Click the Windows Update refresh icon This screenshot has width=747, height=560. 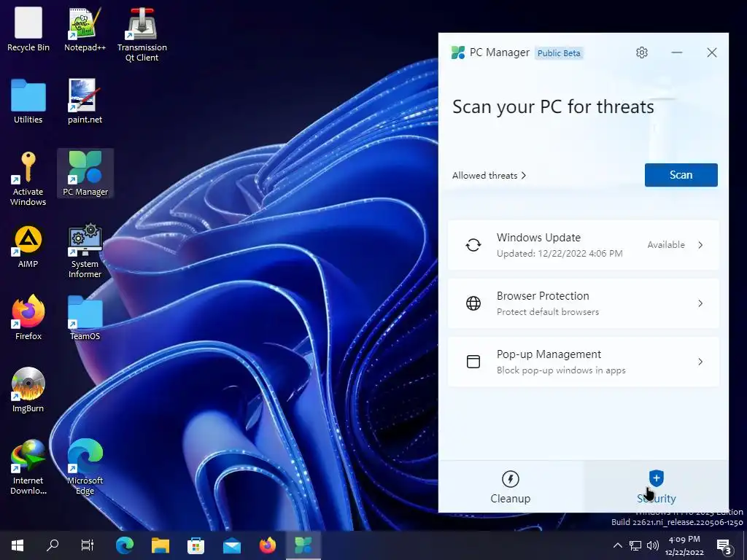click(x=473, y=245)
